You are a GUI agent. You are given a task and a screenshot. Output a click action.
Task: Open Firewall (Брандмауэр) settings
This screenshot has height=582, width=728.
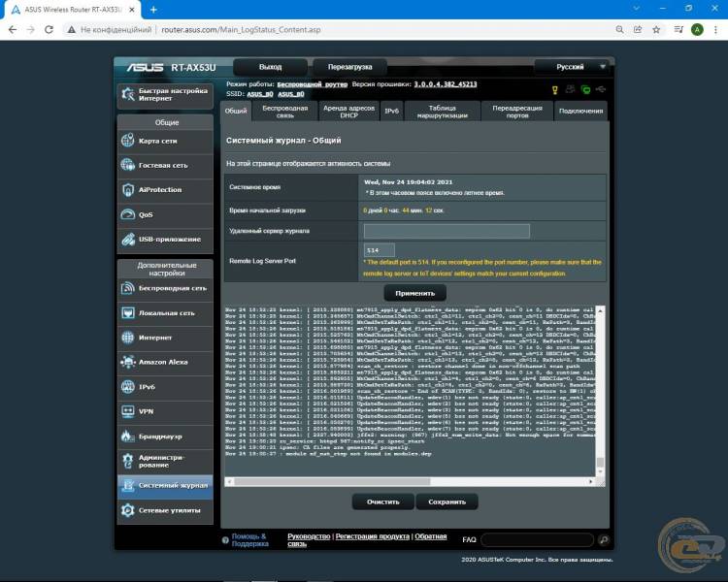tap(165, 436)
